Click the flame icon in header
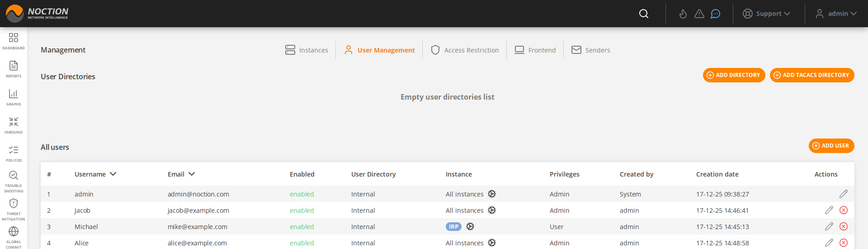This screenshot has width=868, height=249. coord(683,14)
